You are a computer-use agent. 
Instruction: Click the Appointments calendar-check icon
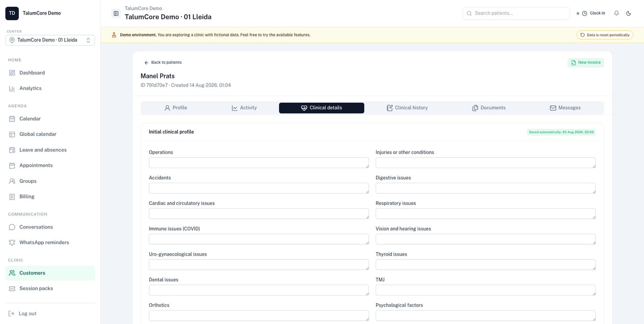(x=12, y=166)
